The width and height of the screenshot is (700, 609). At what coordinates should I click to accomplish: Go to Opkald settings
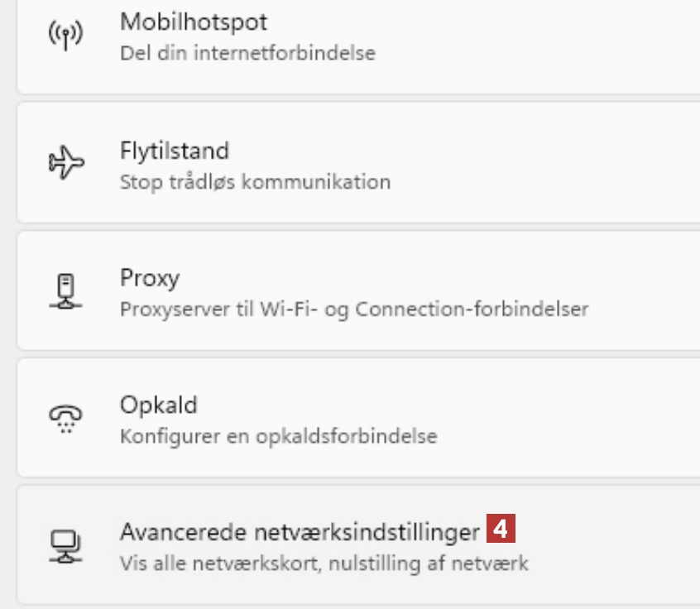point(159,405)
